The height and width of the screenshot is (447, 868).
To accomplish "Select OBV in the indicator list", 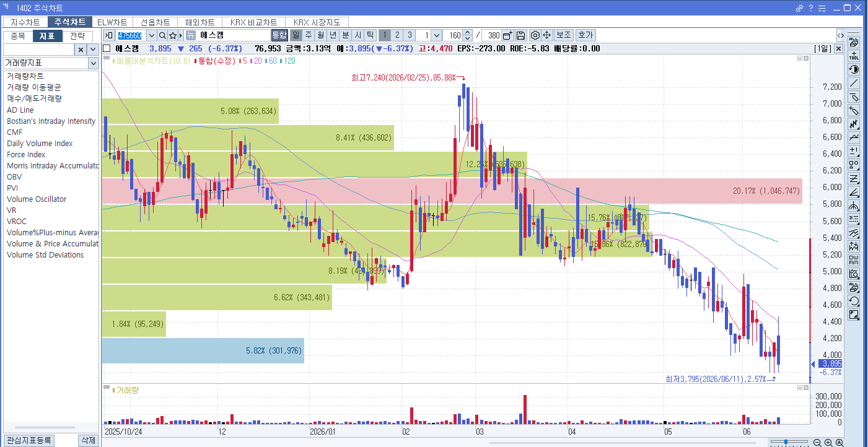I will tap(14, 177).
